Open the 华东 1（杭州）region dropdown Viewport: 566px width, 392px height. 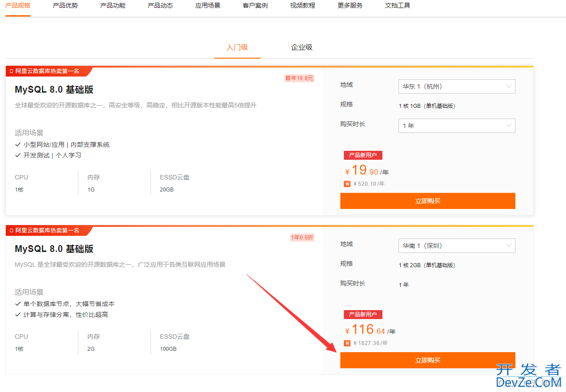pos(457,86)
